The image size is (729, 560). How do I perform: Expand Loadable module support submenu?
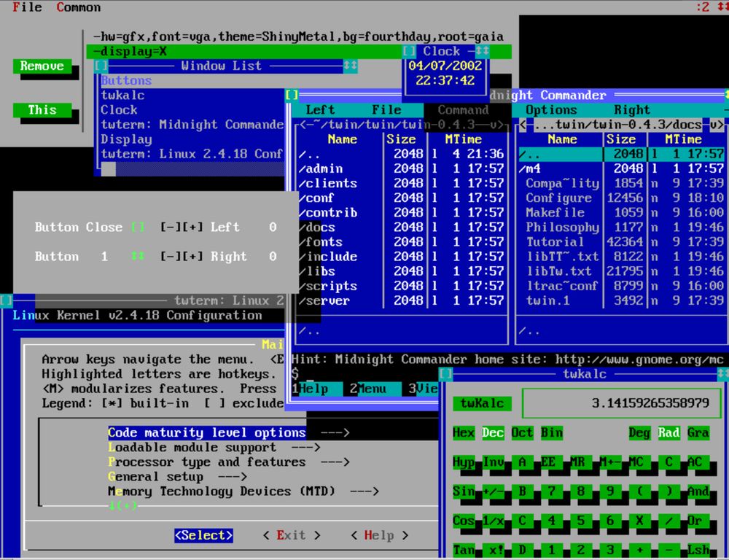pos(214,448)
